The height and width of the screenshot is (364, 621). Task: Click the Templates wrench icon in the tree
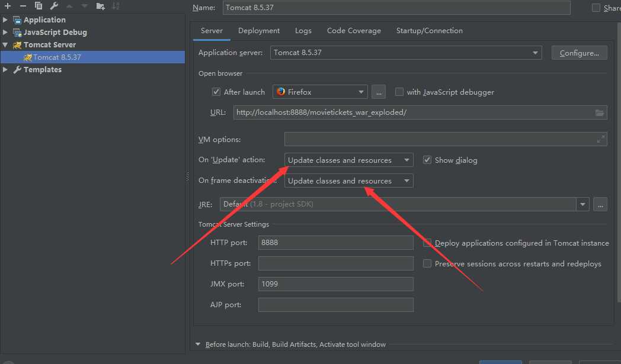click(17, 70)
